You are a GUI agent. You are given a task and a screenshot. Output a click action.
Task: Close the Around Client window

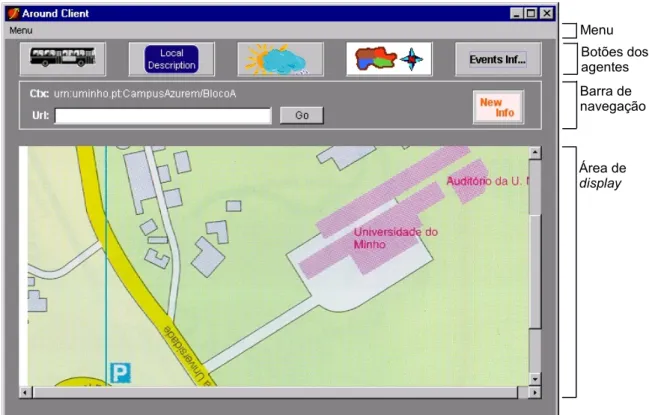(547, 14)
